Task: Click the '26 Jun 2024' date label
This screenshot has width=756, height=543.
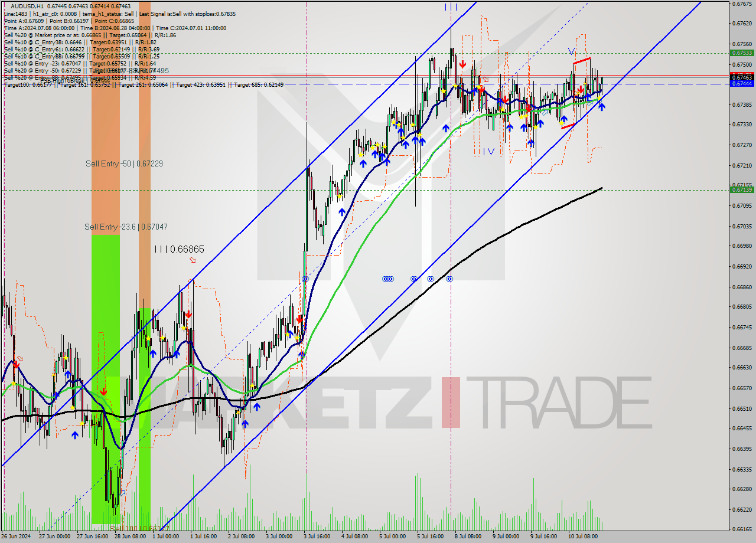Action: [16, 537]
